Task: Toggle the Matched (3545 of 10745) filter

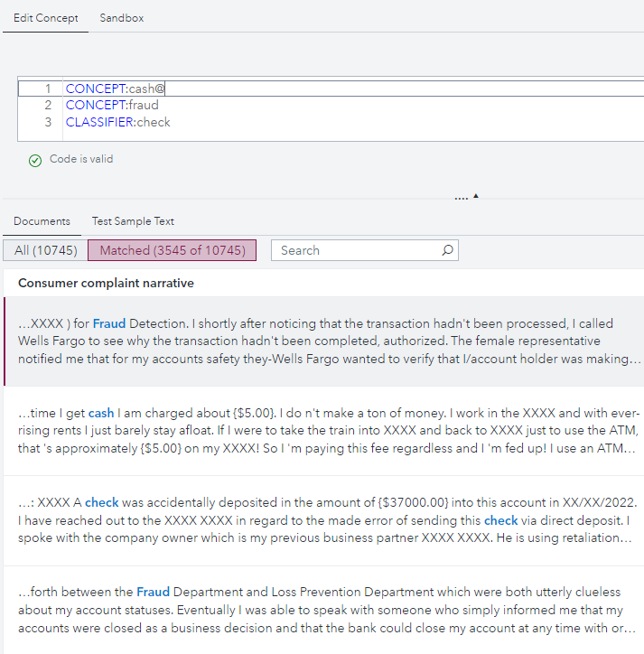Action: click(172, 250)
